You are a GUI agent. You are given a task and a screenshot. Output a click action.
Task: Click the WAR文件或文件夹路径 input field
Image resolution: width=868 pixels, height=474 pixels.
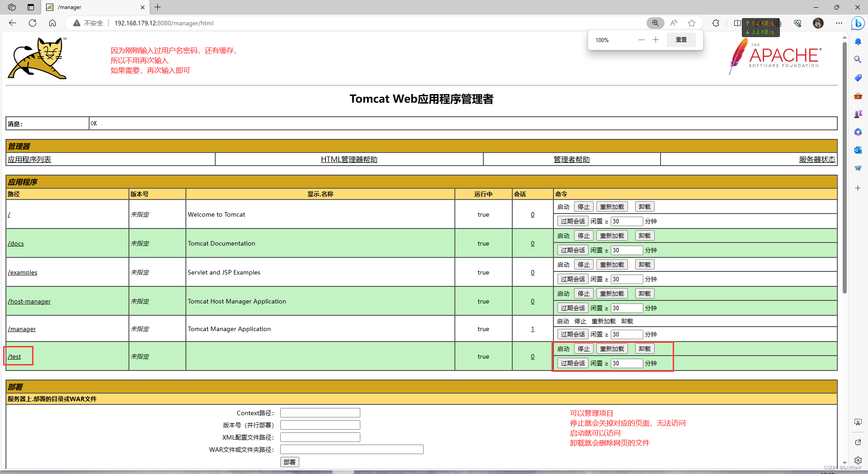(x=352, y=450)
